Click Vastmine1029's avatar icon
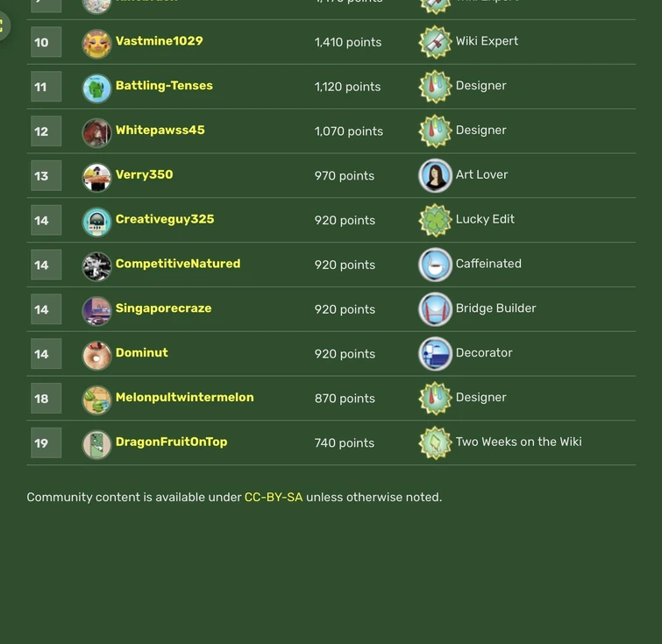 [x=96, y=44]
